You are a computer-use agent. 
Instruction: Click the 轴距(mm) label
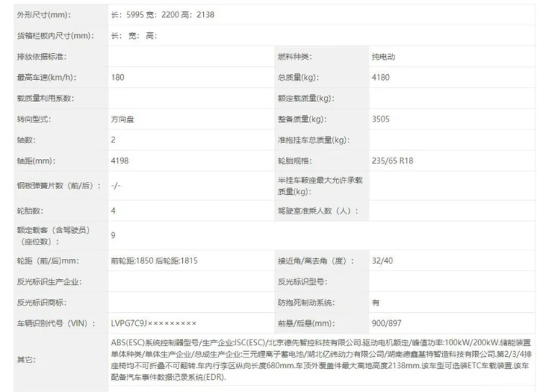pyautogui.click(x=36, y=161)
